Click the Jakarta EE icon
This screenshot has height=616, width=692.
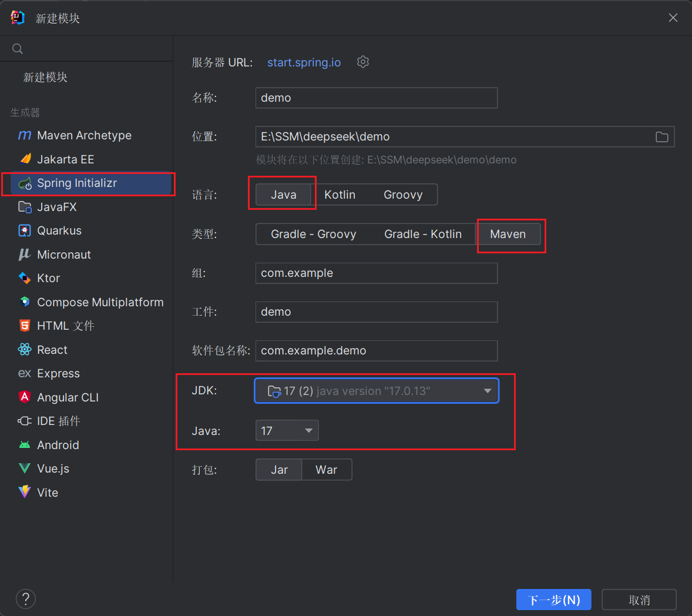(26, 159)
